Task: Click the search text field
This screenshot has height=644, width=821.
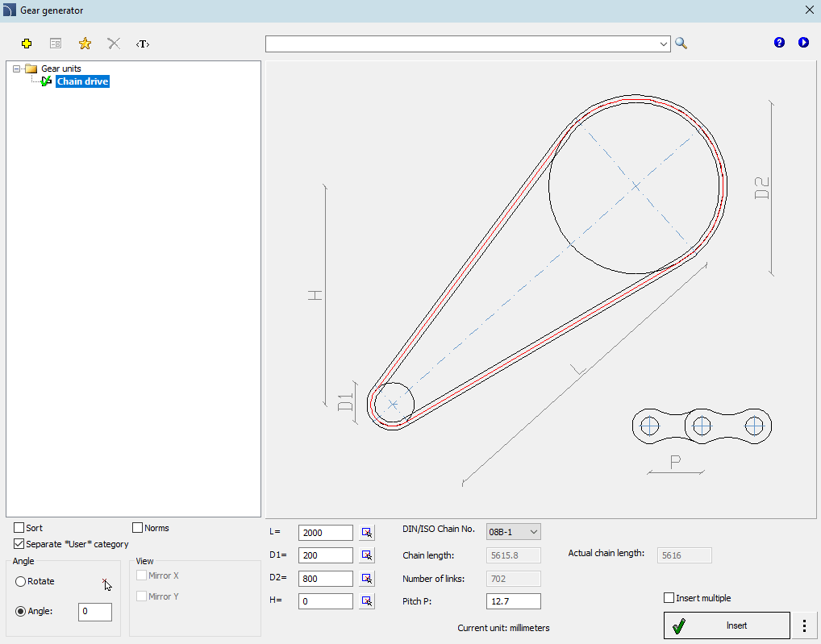Action: coord(462,44)
